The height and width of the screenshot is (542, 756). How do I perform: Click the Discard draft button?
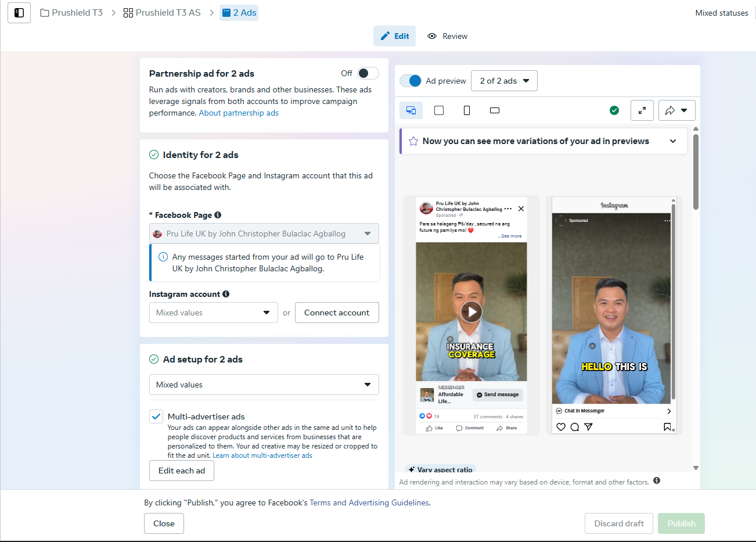tap(619, 523)
